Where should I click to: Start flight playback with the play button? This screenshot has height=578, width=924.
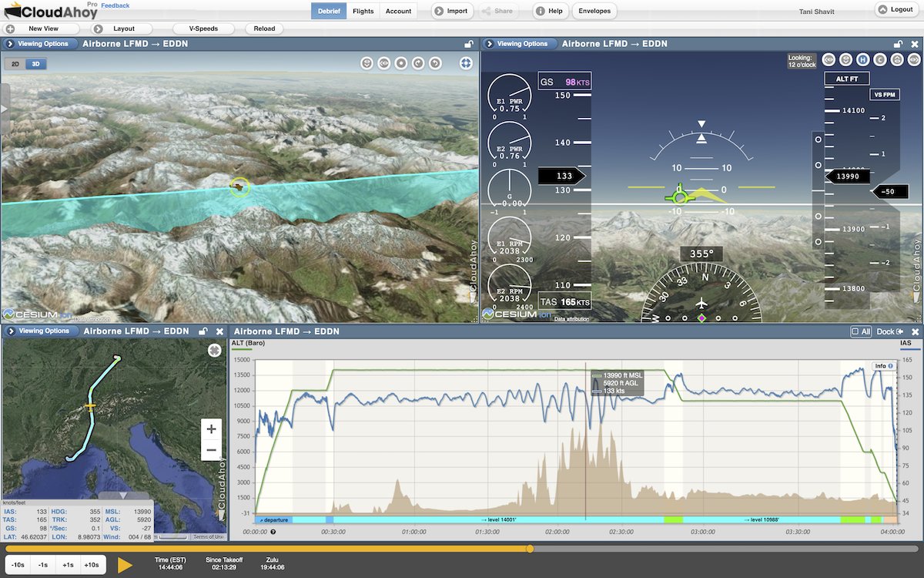tap(126, 565)
